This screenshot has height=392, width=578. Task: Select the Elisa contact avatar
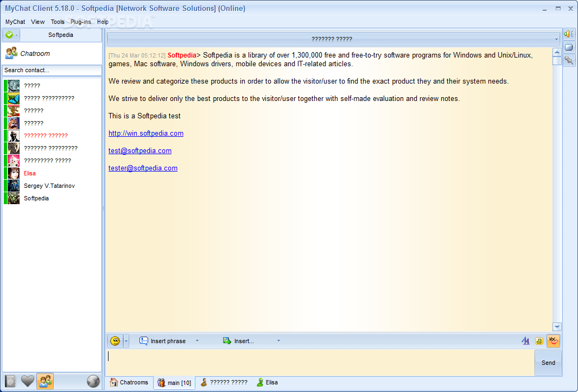pyautogui.click(x=14, y=173)
